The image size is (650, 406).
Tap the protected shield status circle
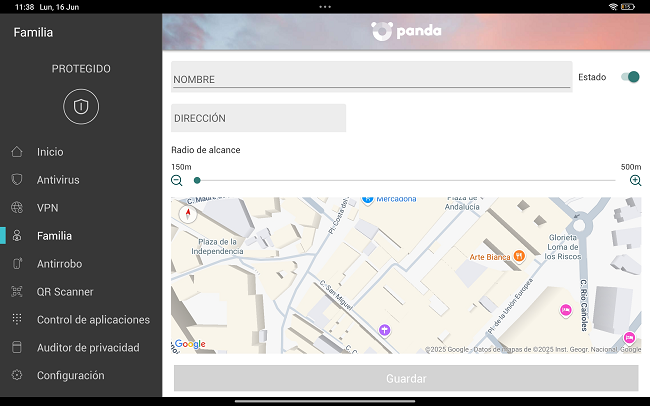tap(81, 107)
